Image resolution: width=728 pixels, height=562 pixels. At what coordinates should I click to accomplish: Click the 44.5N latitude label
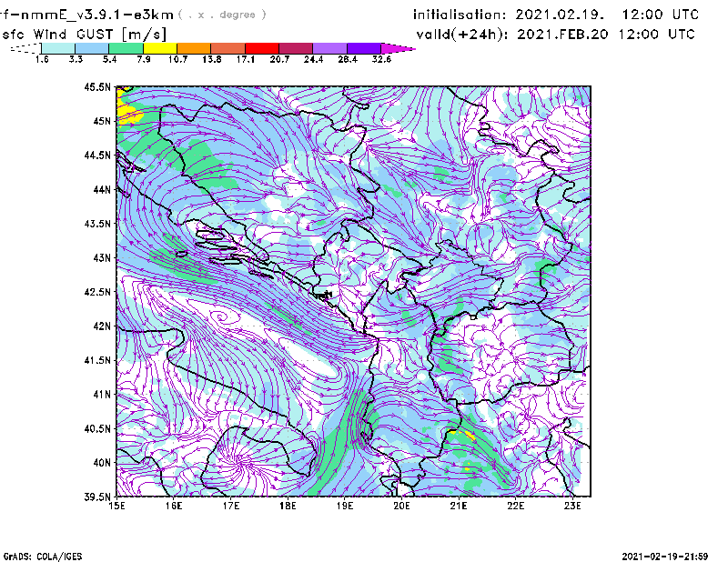98,155
